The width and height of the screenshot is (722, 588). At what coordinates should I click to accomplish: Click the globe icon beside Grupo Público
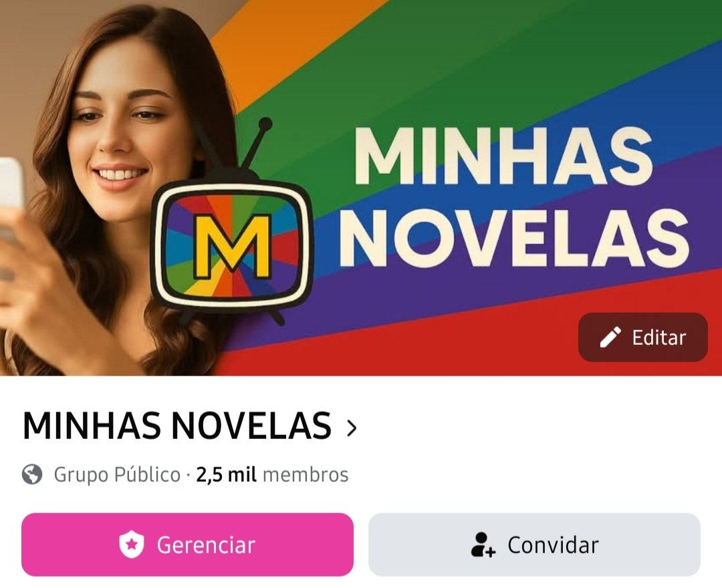[x=32, y=474]
